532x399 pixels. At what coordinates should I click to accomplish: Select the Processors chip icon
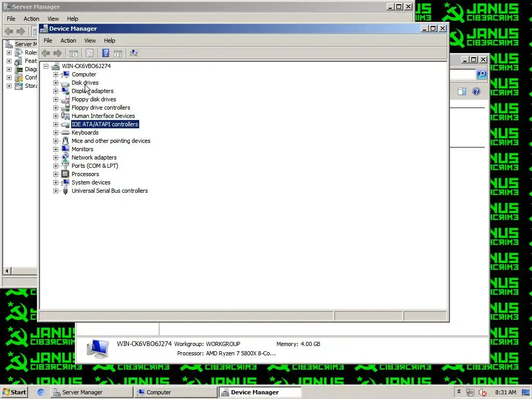(x=65, y=174)
